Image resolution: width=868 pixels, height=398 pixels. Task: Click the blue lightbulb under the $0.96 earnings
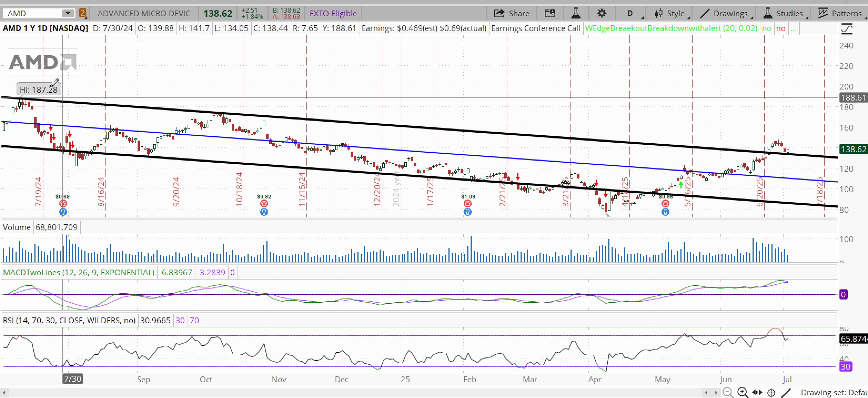click(x=665, y=212)
